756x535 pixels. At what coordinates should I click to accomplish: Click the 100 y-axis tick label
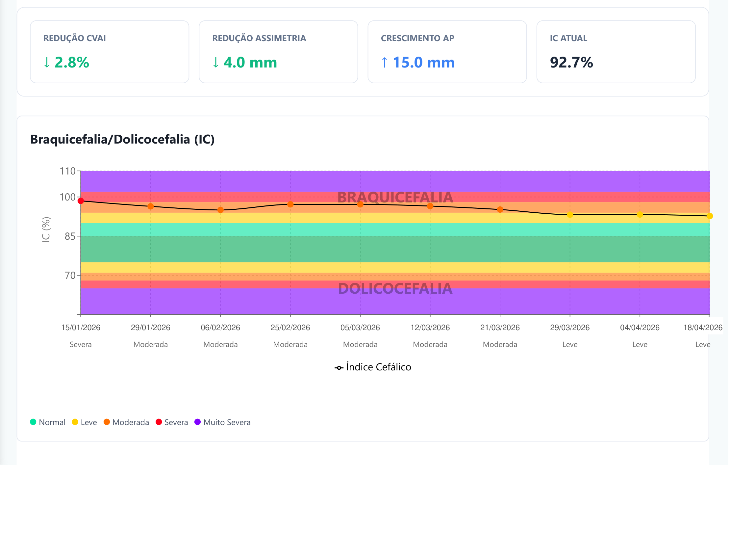point(67,197)
